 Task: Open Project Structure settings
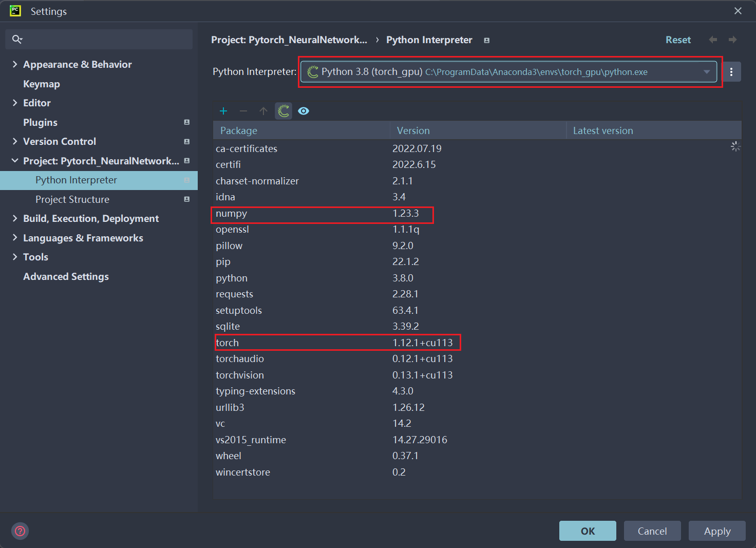[x=72, y=199]
